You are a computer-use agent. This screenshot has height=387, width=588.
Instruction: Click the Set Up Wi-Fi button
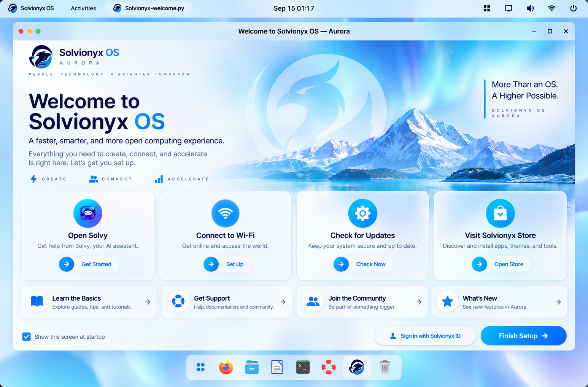pos(227,264)
